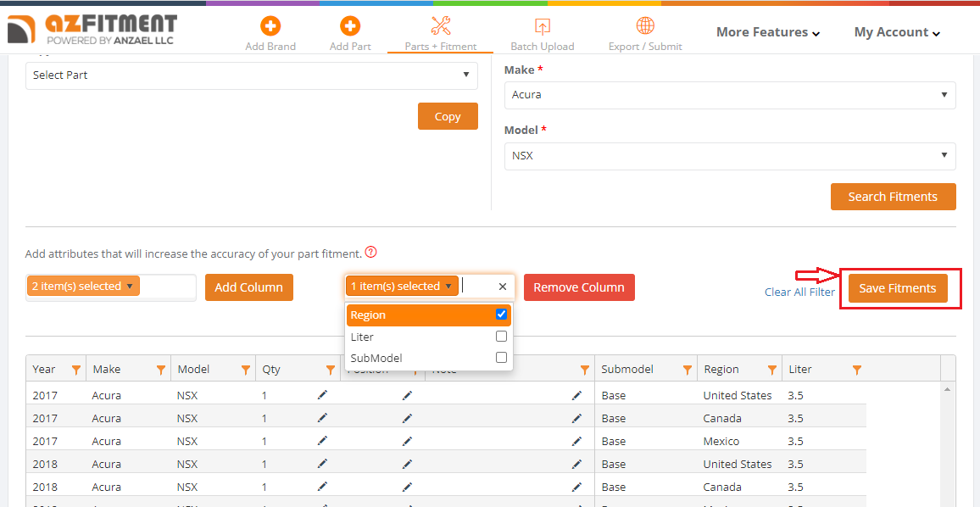Open the Model column filter icon

pos(246,370)
